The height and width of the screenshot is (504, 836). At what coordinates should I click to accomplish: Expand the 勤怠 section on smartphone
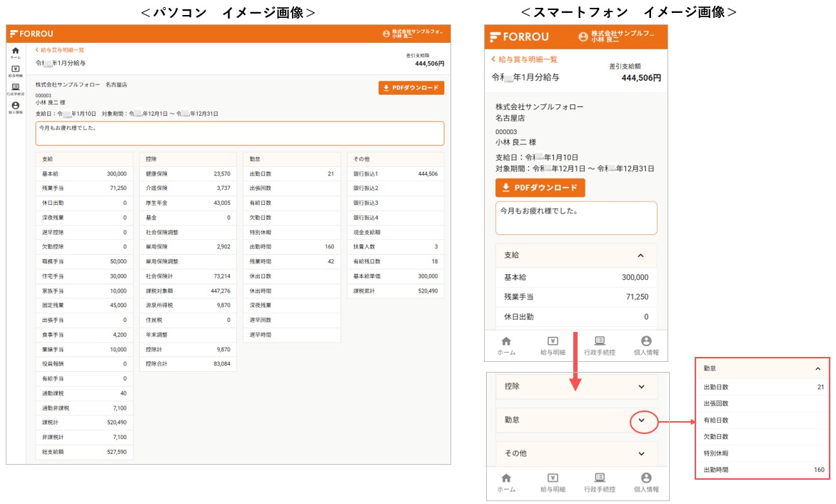[x=641, y=420]
